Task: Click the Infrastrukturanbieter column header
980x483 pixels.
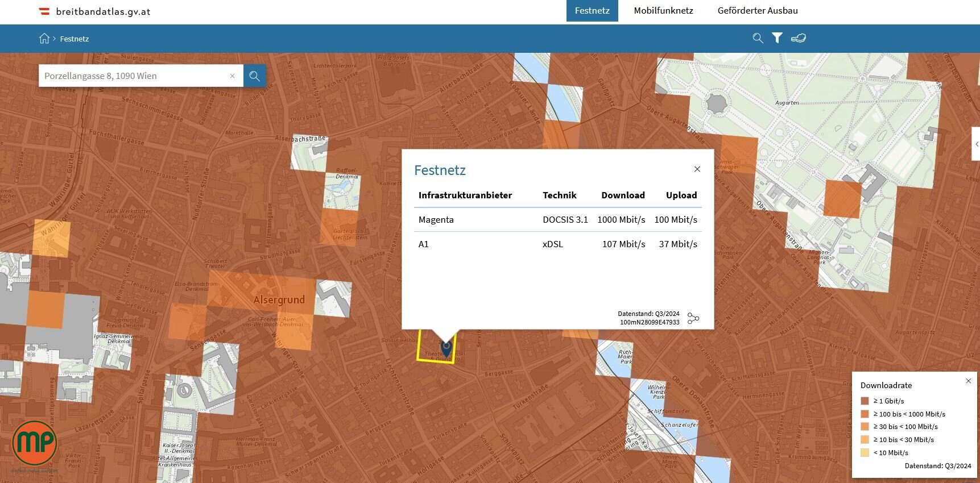Action: pos(465,195)
